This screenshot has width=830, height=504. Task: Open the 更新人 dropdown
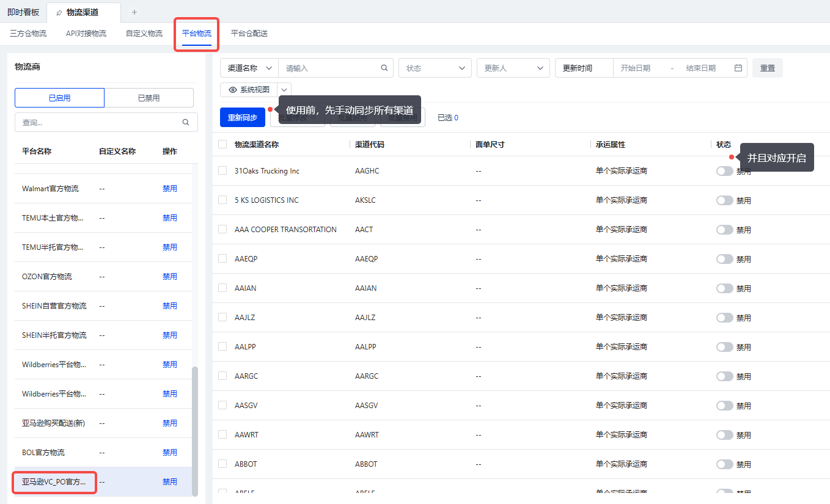pos(513,68)
